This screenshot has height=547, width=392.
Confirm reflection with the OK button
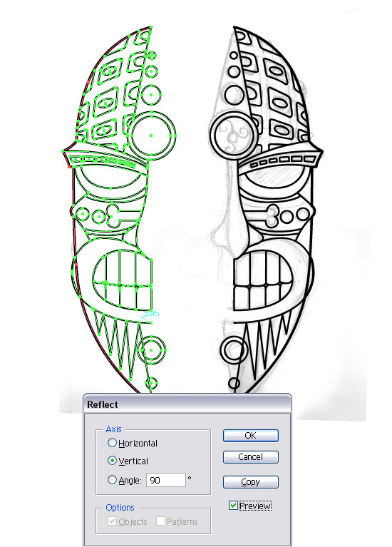coord(251,436)
